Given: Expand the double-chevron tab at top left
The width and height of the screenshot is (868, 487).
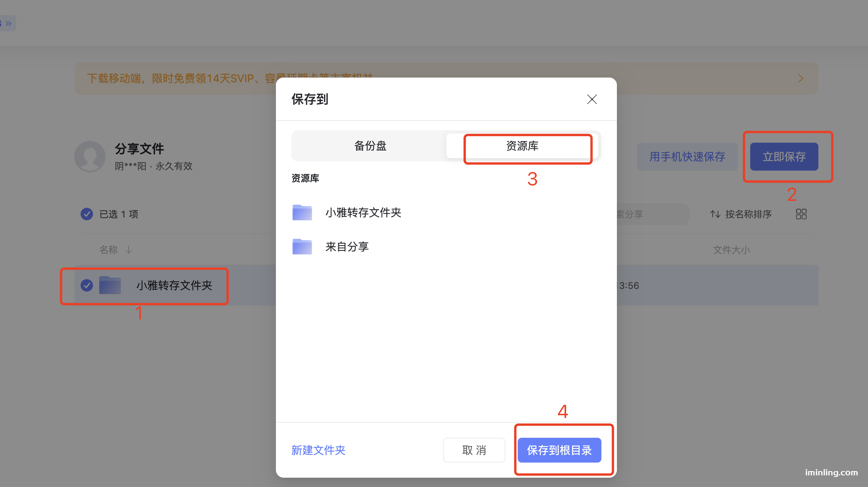Looking at the screenshot, I should pyautogui.click(x=8, y=24).
